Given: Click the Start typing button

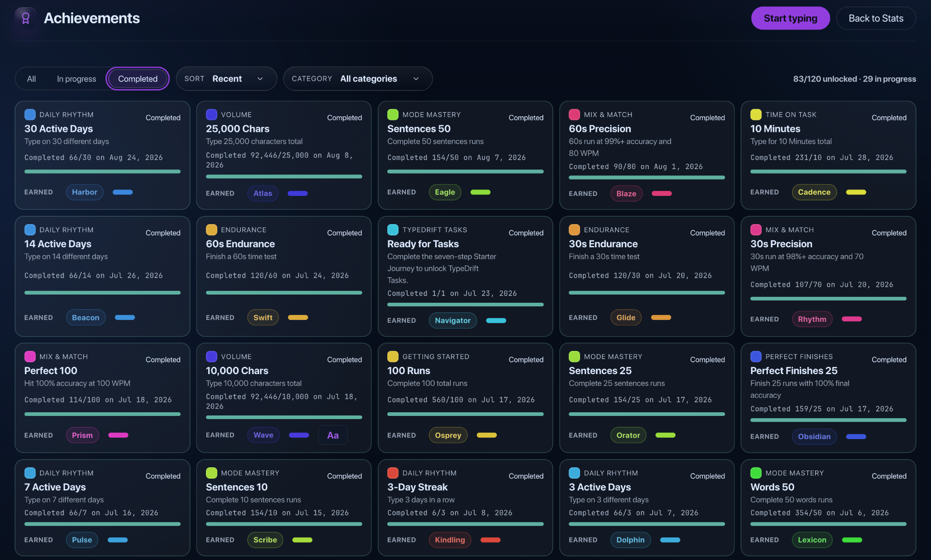Looking at the screenshot, I should (x=791, y=18).
